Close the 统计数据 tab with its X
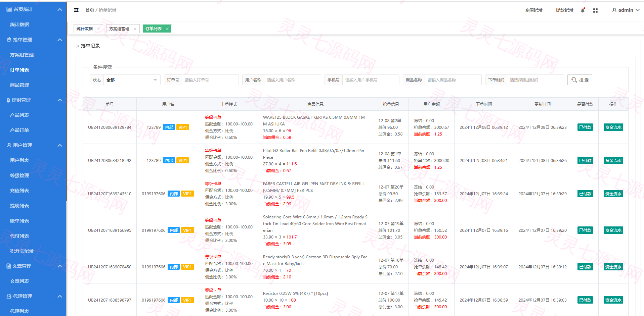This screenshot has width=644, height=316. click(98, 29)
